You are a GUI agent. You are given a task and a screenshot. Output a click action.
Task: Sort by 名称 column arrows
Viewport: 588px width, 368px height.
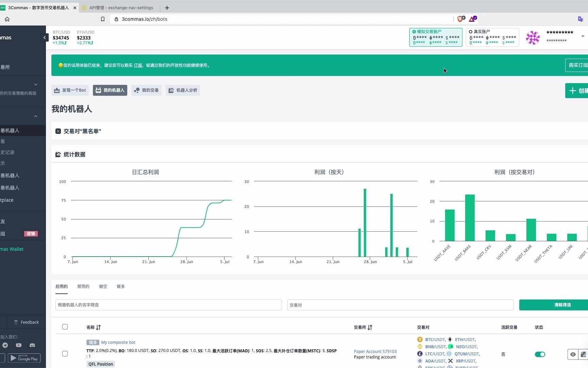click(98, 327)
